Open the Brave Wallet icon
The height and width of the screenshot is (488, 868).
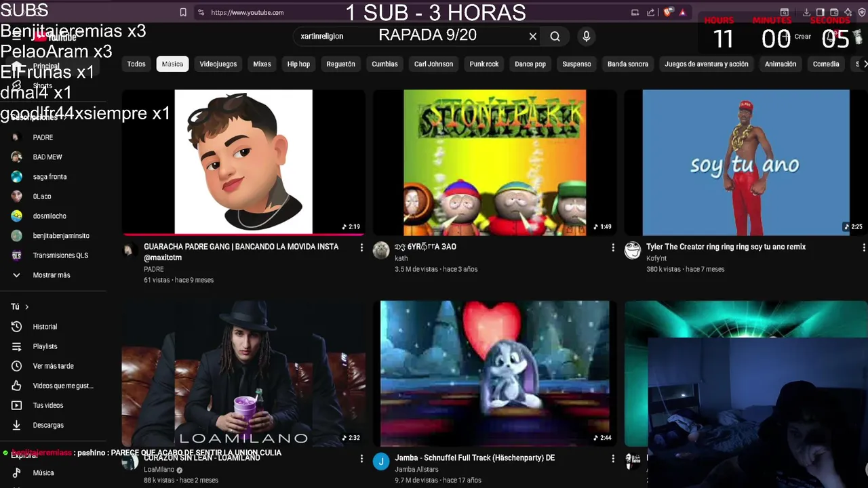834,12
